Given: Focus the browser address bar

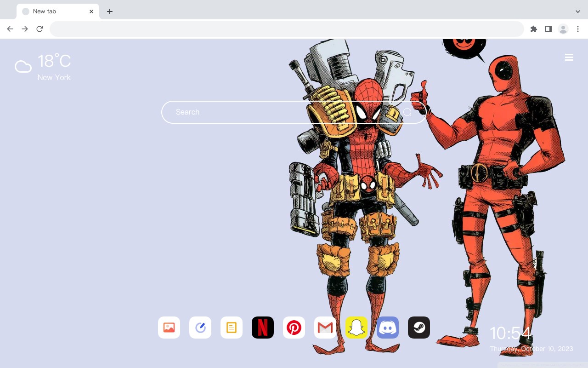Looking at the screenshot, I should tap(287, 29).
